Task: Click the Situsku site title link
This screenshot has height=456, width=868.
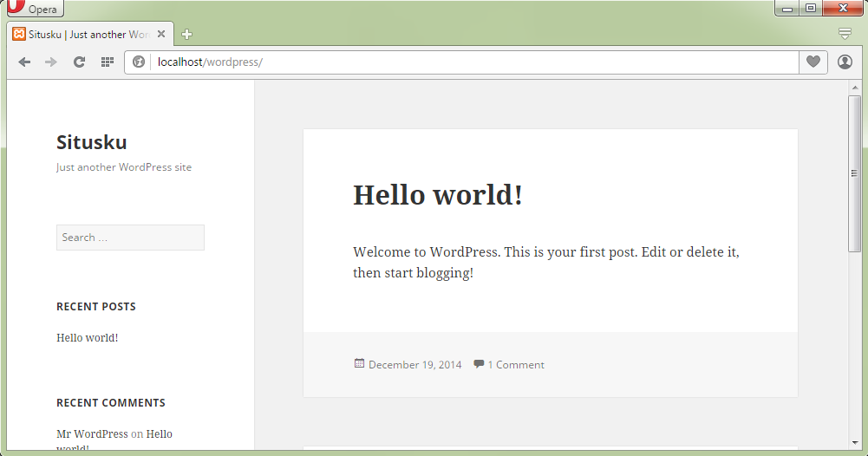Action: click(x=91, y=142)
